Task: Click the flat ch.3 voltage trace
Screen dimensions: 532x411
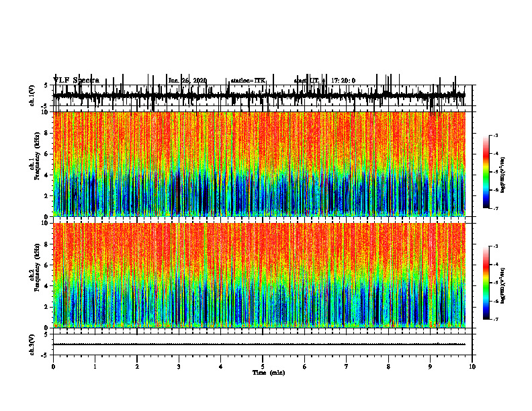Action: 259,345
